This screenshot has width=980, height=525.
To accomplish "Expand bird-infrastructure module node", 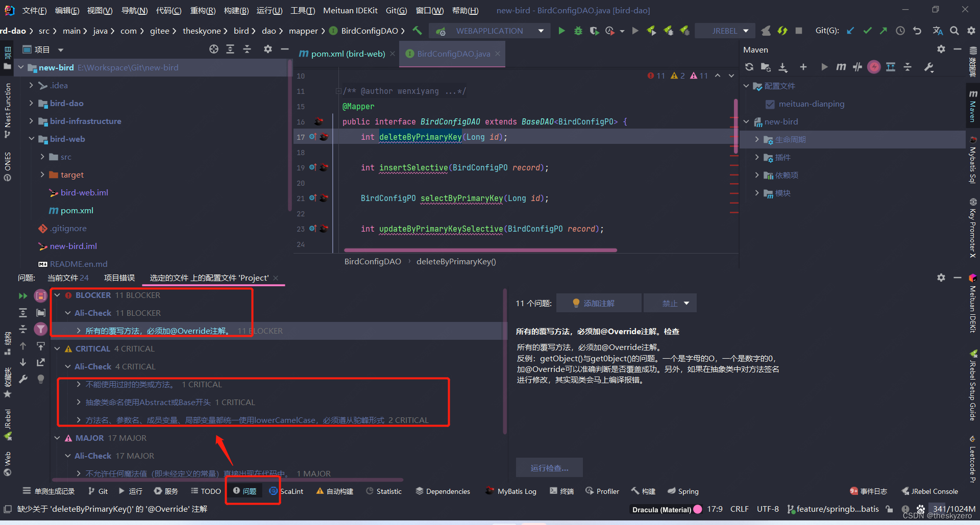I will click(x=31, y=121).
